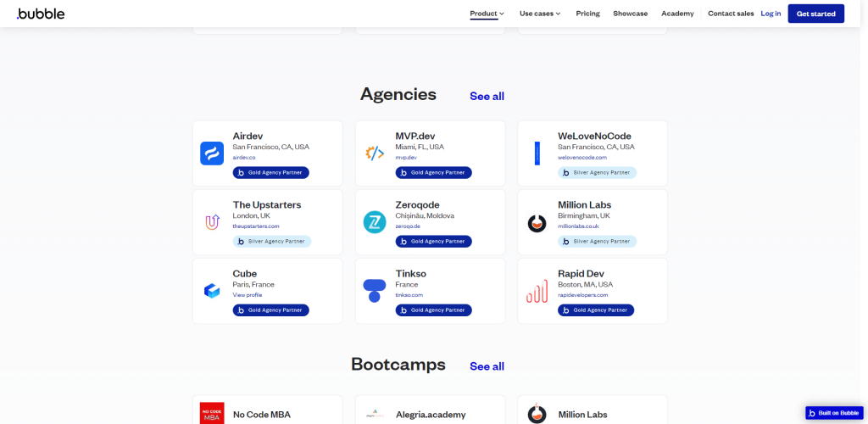Open the tinkso.com link
The width and height of the screenshot is (868, 424).
pyautogui.click(x=409, y=295)
